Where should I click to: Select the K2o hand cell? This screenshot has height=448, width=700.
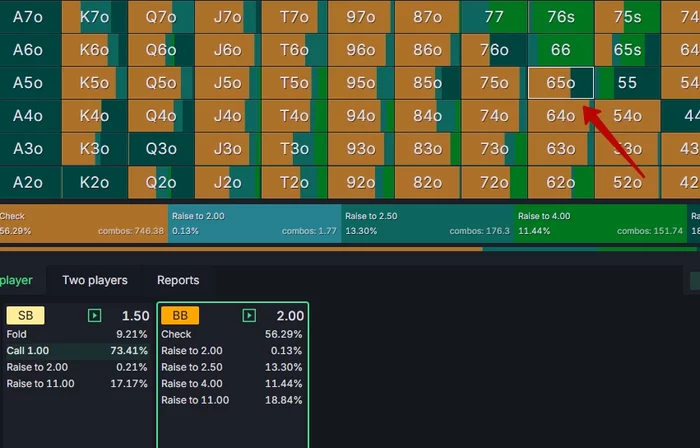tap(94, 182)
